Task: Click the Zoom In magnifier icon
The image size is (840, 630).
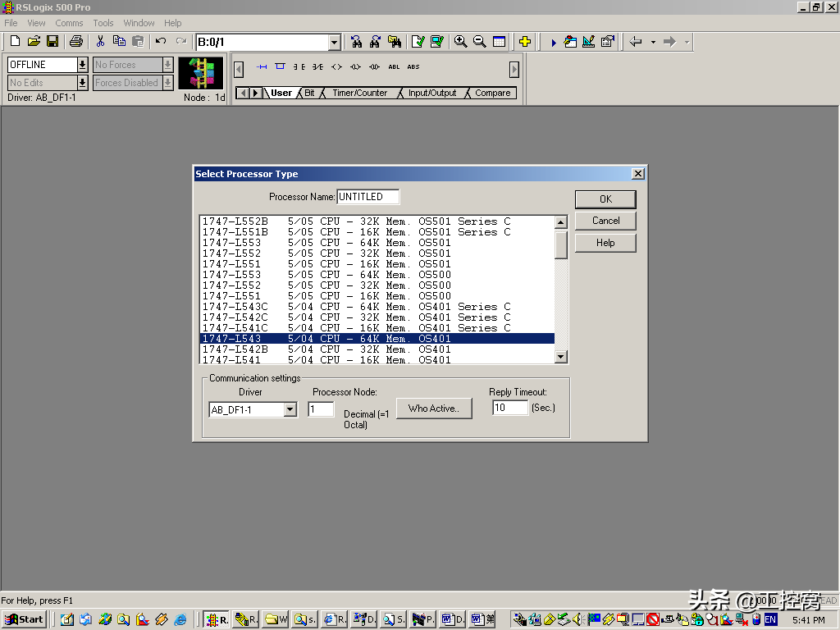Action: point(461,42)
